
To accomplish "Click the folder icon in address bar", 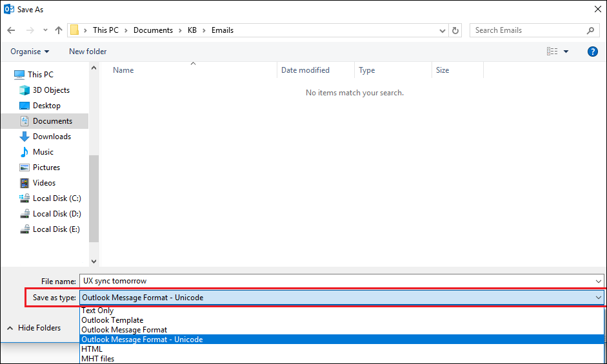I will [74, 30].
